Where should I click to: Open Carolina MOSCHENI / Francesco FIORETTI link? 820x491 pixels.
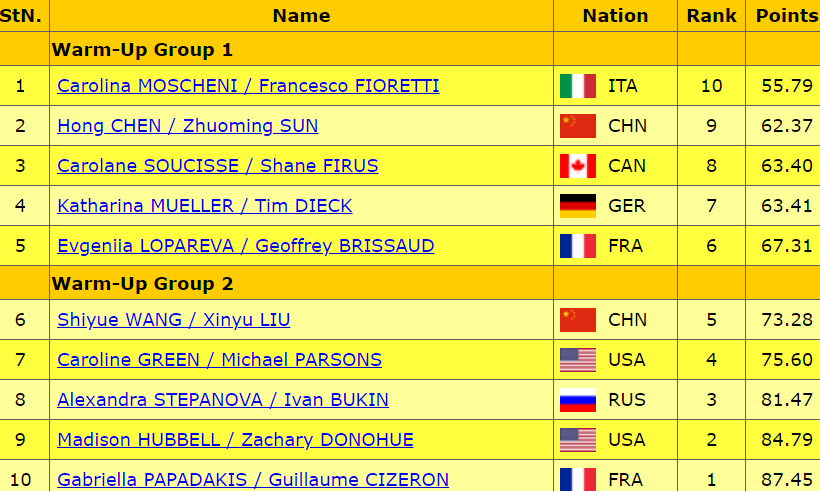click(248, 86)
